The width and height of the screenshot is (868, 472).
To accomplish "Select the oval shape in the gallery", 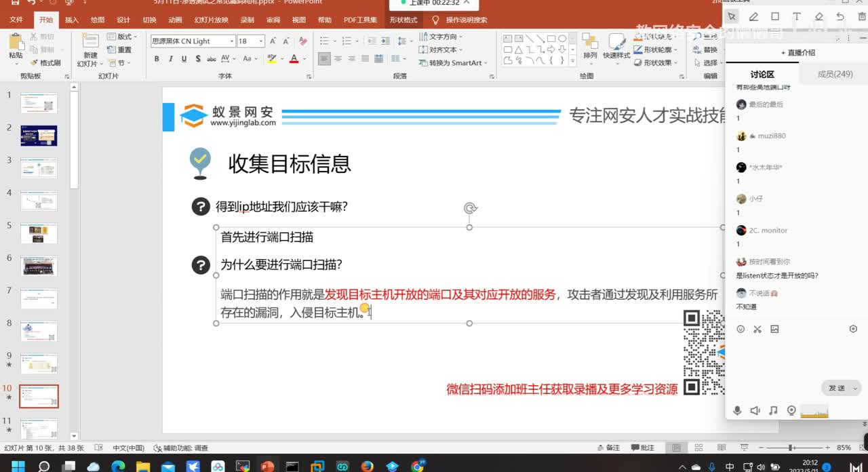I will (562, 39).
